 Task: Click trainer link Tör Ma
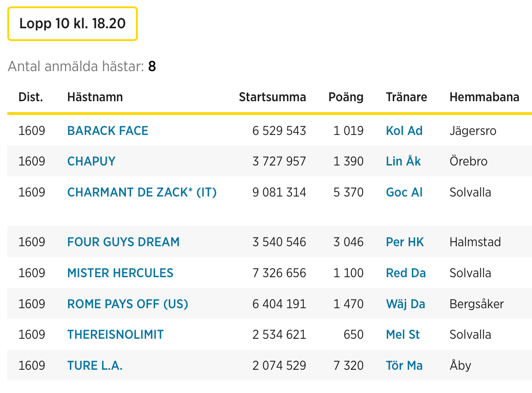point(404,366)
